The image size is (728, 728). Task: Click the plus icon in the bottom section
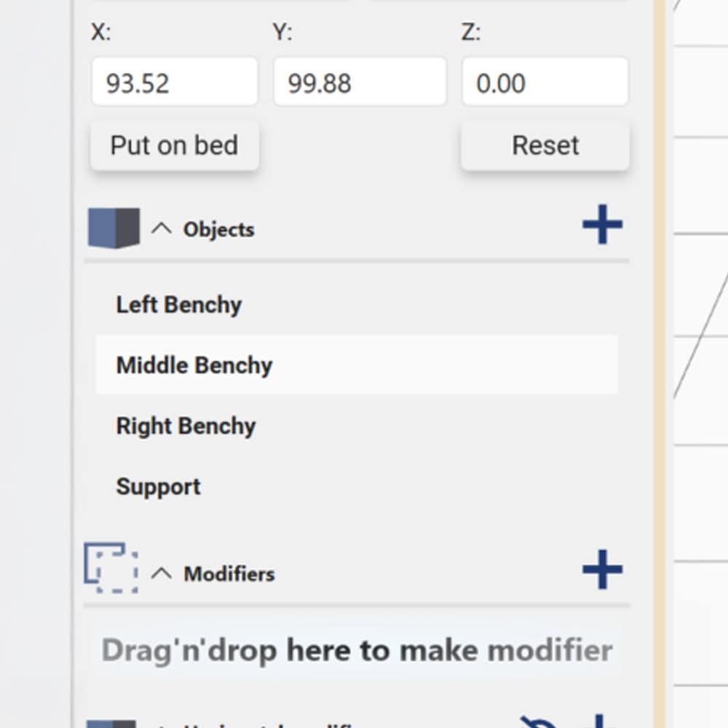(598, 722)
